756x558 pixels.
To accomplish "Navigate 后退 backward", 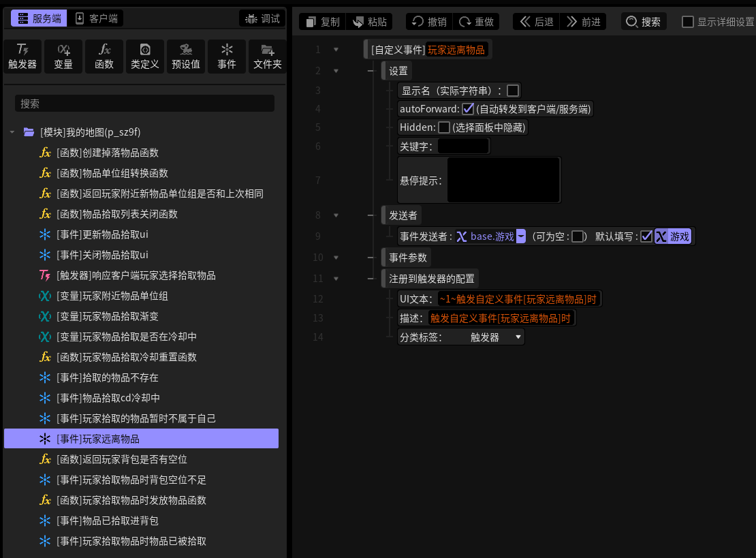I will [x=536, y=22].
